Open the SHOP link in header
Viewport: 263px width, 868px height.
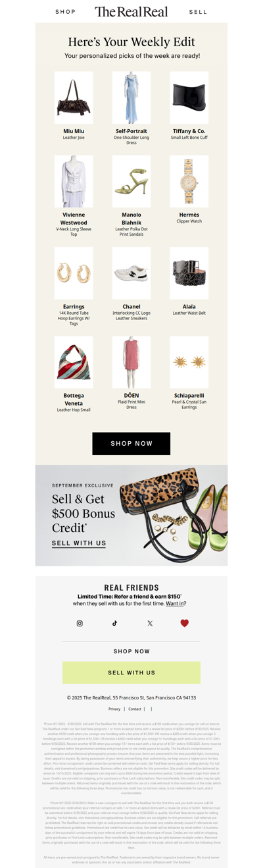[x=66, y=12]
